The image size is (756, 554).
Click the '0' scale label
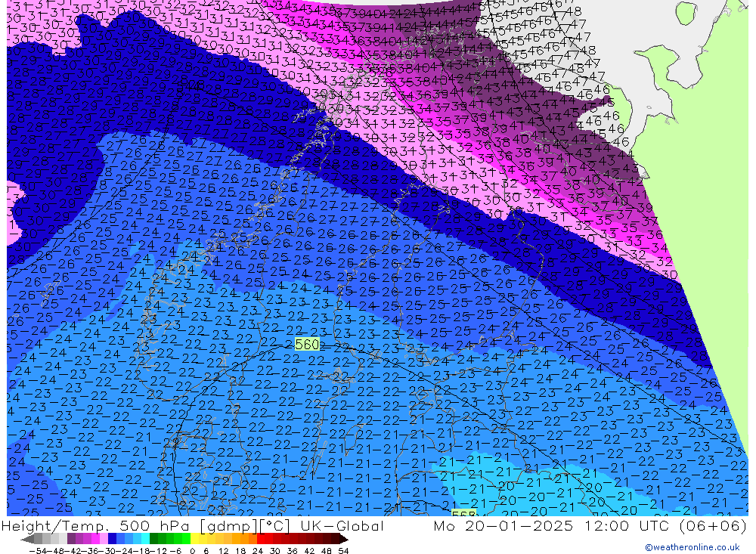coord(192,551)
